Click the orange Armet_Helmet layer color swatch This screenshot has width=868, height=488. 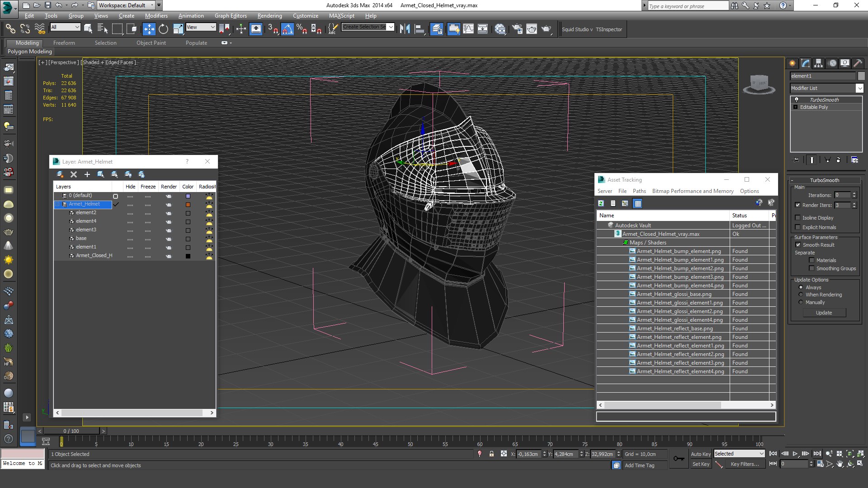click(x=188, y=205)
